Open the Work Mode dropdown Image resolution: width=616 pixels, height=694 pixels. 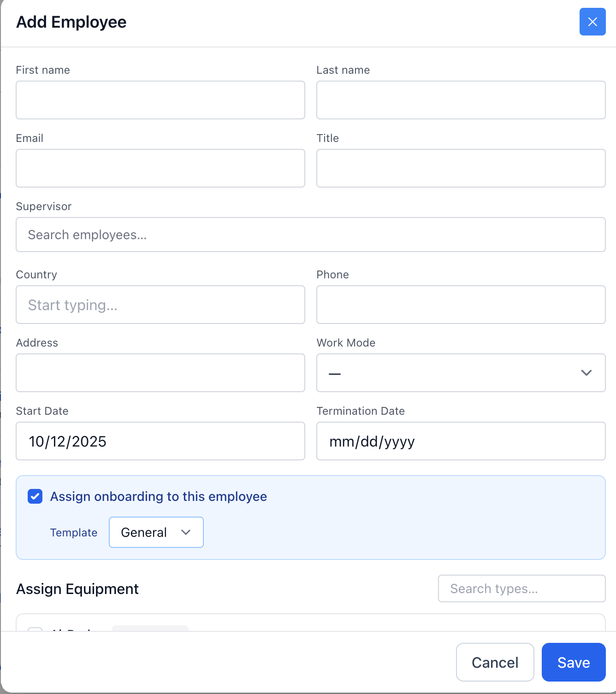click(x=461, y=373)
